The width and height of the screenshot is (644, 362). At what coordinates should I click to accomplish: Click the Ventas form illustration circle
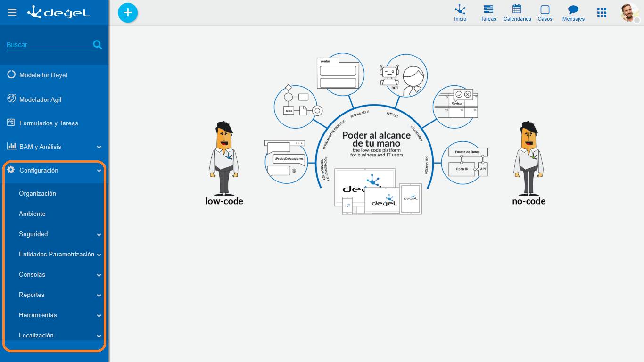[x=340, y=74]
